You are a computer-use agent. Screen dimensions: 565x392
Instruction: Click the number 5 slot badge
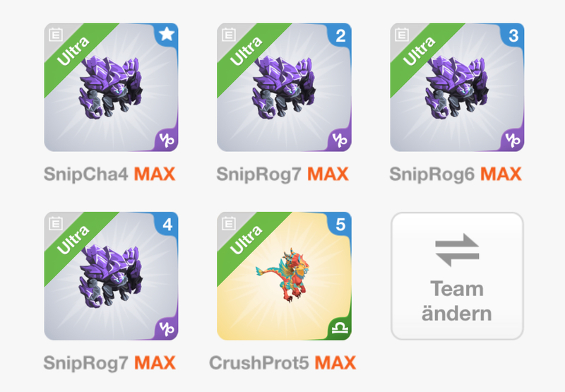point(340,225)
